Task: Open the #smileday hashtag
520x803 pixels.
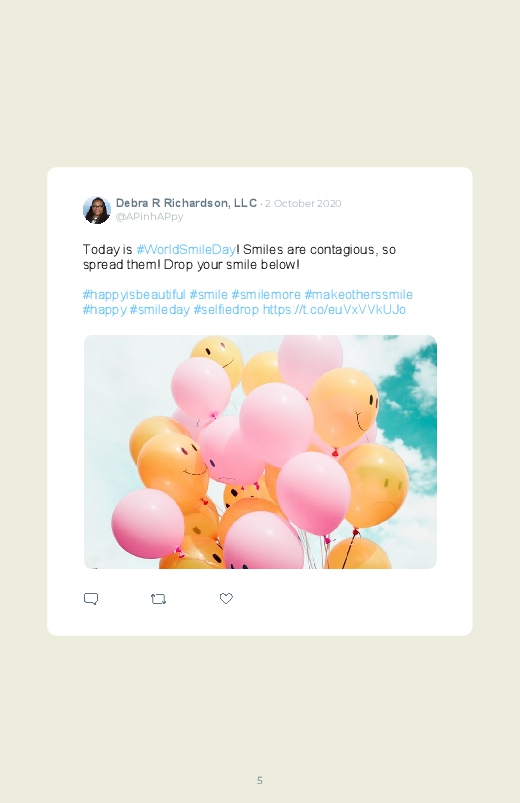Action: coord(160,310)
